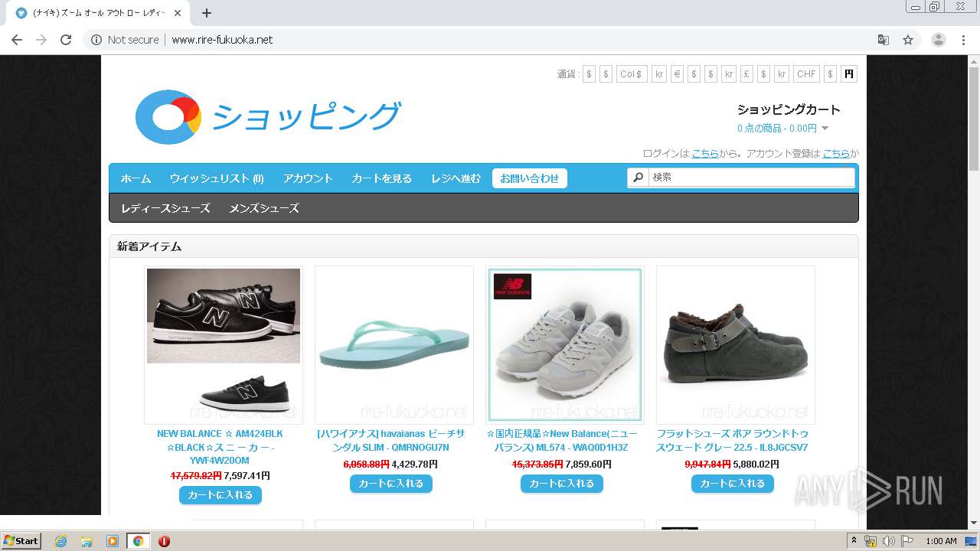The height and width of the screenshot is (551, 980).
Task: Show hidden system tray icons
Action: coord(854,541)
